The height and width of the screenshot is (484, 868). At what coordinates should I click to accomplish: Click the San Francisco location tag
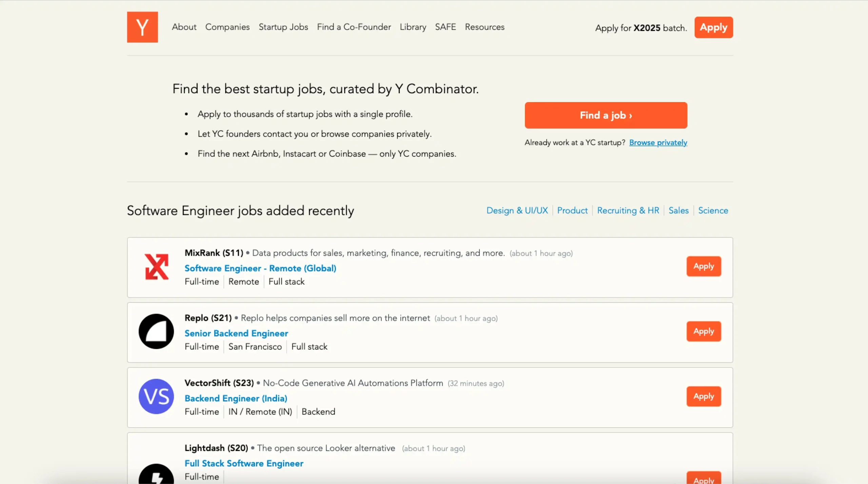255,347
